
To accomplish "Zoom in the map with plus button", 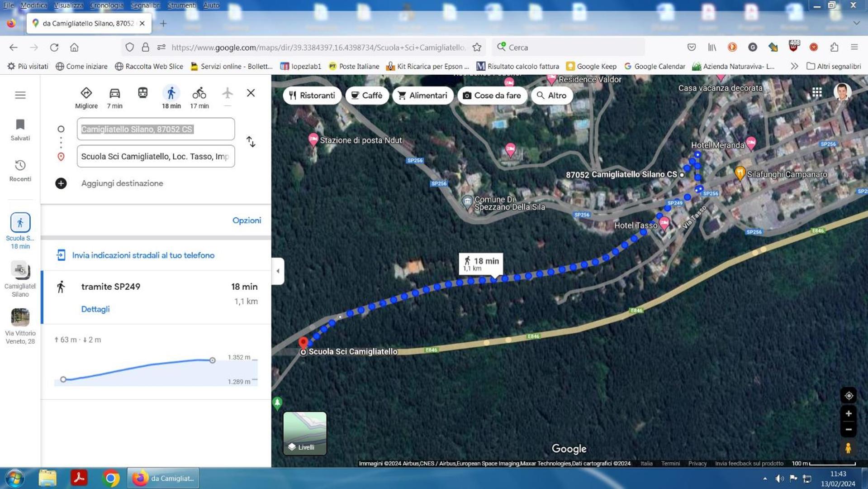I will (849, 413).
